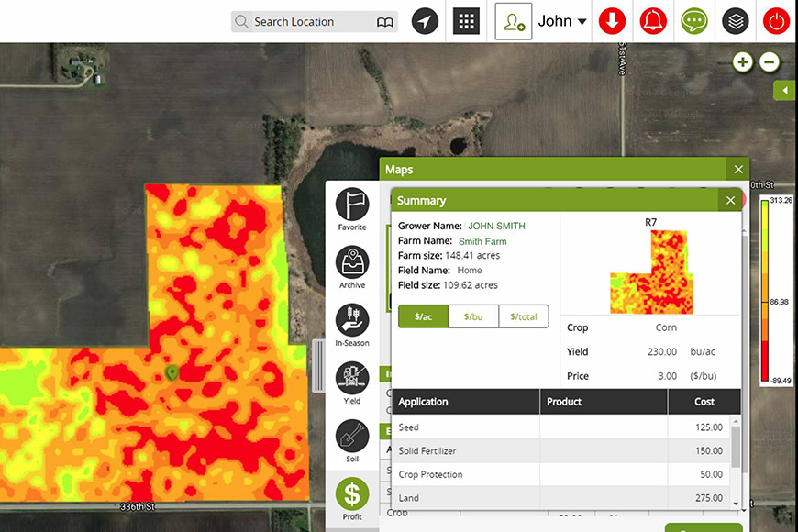Switch cost view to $/bu
The width and height of the screenshot is (798, 532).
click(473, 316)
